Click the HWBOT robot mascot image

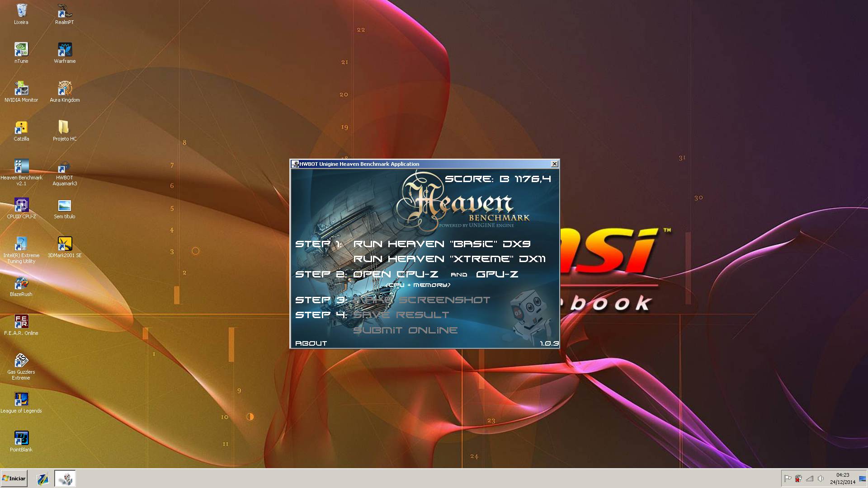(x=530, y=316)
